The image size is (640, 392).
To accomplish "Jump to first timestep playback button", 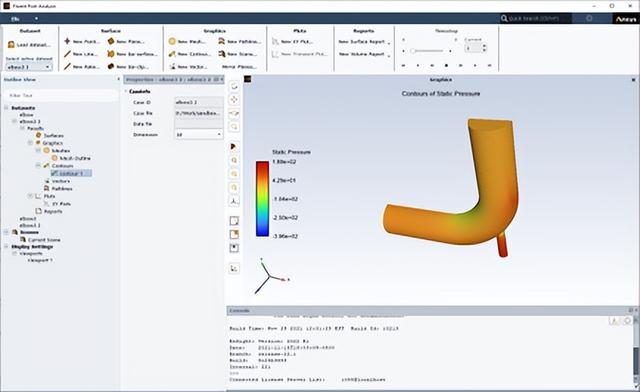I will (x=403, y=65).
